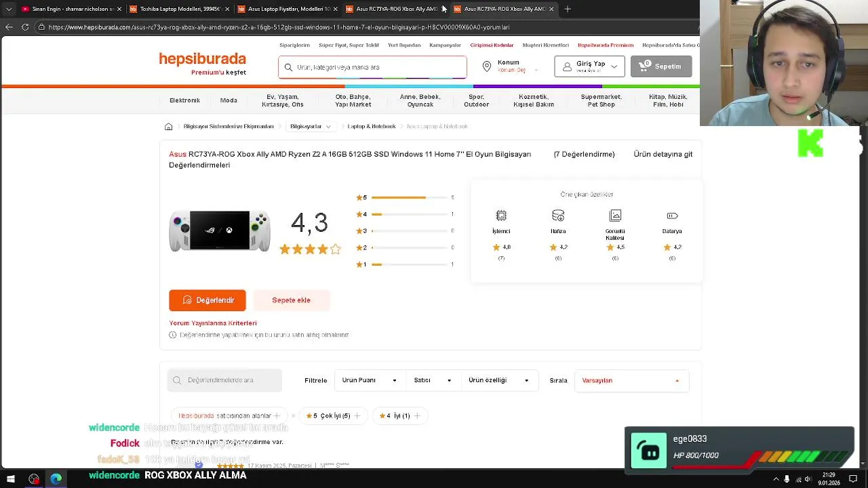Reload the page with the refresh icon
Screen dimensions: 868x488
[x=25, y=27]
